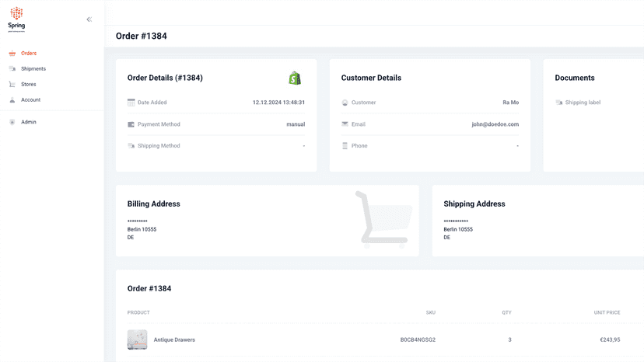
Task: Click the Admin sidebar icon
Action: 12,122
